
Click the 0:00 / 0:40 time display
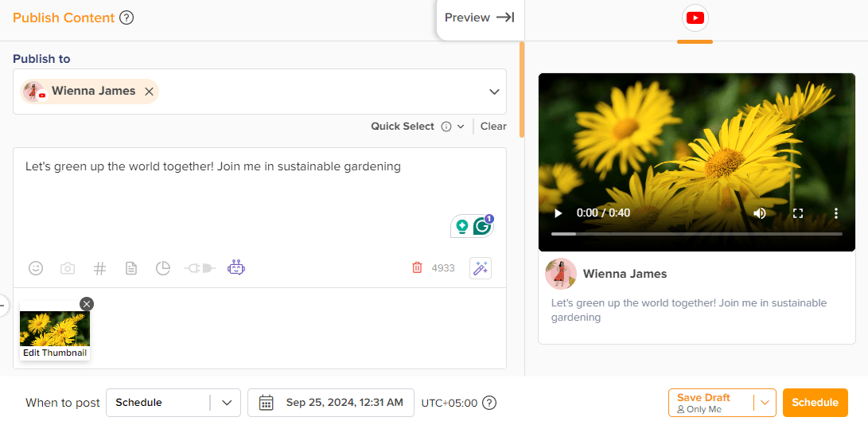(603, 212)
